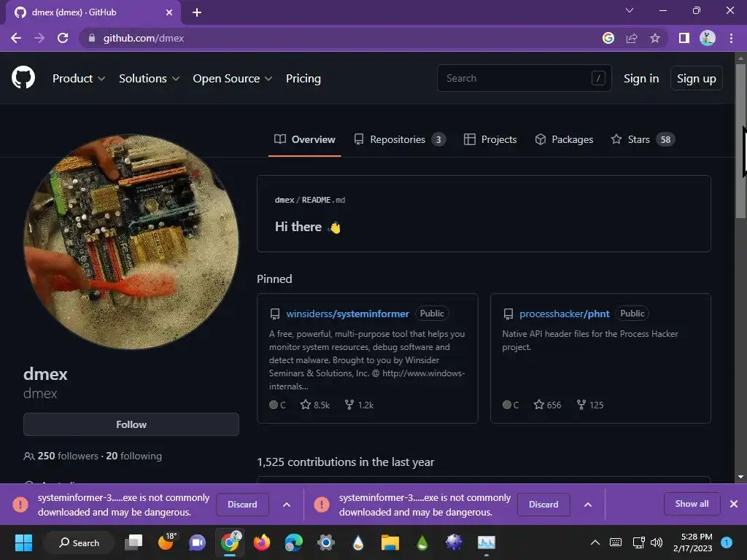Screen dimensions: 747x560
Task: Expand options for second download
Action: (588, 505)
